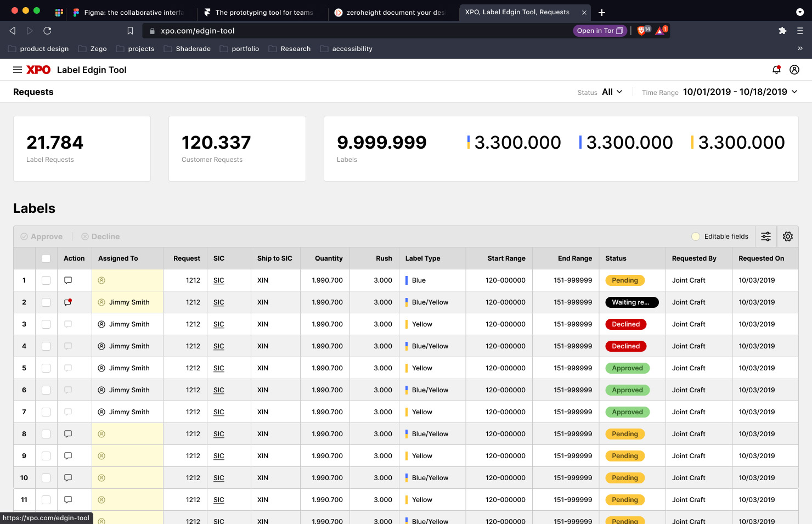Open table settings gear icon

click(788, 236)
